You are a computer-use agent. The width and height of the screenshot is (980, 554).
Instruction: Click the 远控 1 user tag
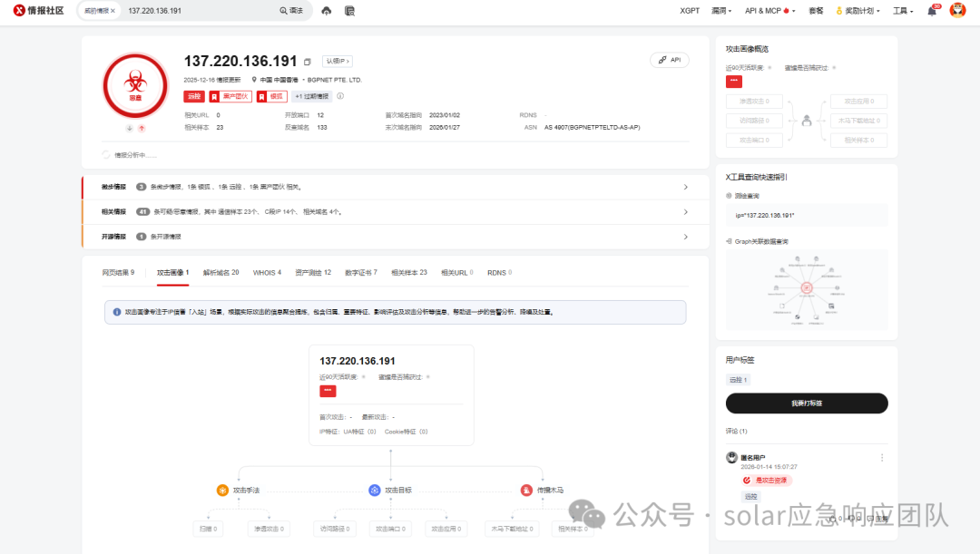738,380
